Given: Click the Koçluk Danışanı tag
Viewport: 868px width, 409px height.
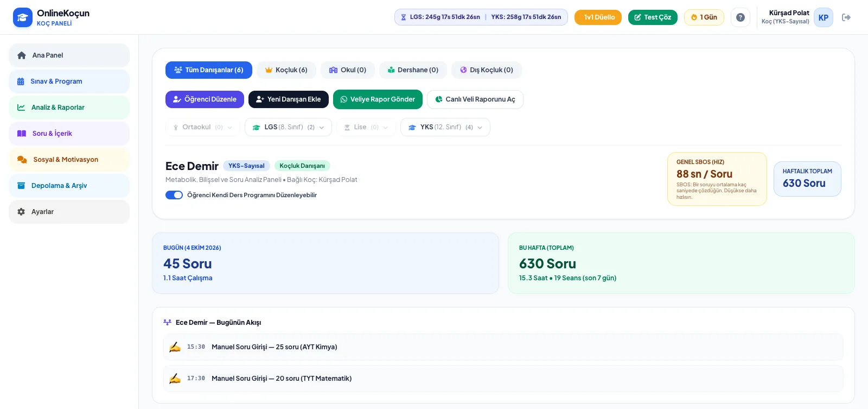Looking at the screenshot, I should (302, 166).
